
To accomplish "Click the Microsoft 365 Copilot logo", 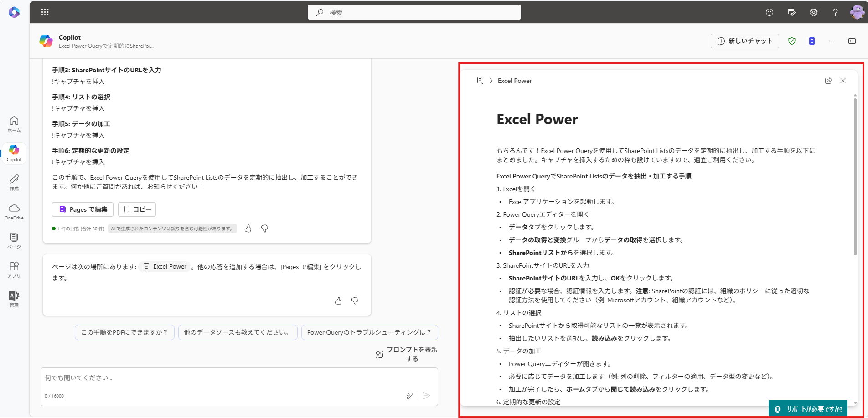I will (x=14, y=12).
